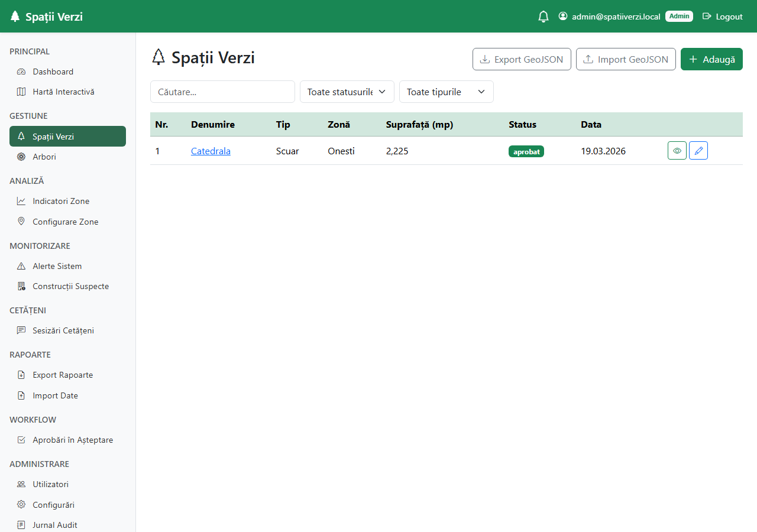
Task: Expand the Toate statusurile dropdown
Action: 347,92
